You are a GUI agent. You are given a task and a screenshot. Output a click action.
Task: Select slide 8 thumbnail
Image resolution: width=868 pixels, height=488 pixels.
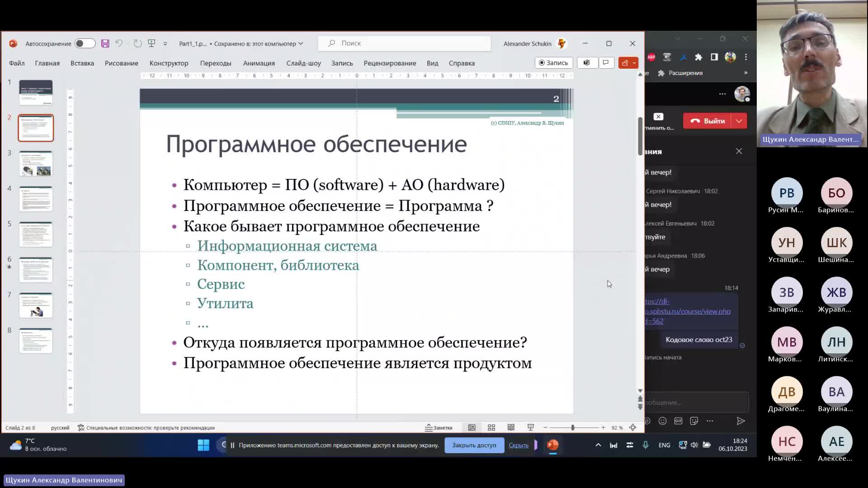click(x=36, y=341)
